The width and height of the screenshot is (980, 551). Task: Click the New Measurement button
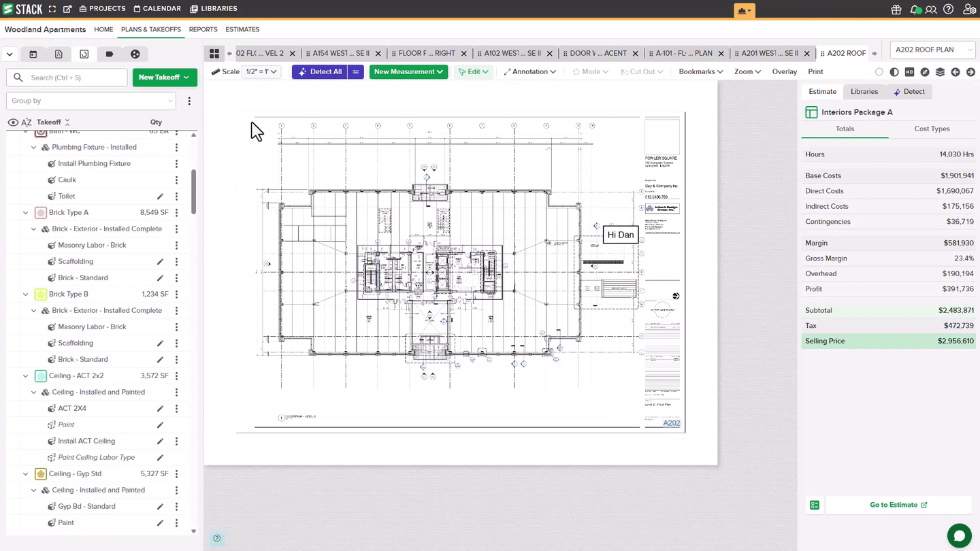(408, 71)
